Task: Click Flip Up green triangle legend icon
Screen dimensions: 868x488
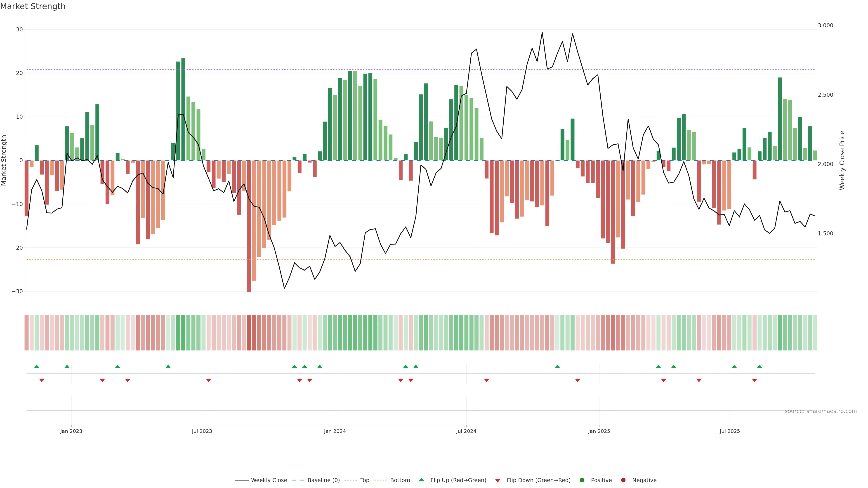Action: pos(421,480)
